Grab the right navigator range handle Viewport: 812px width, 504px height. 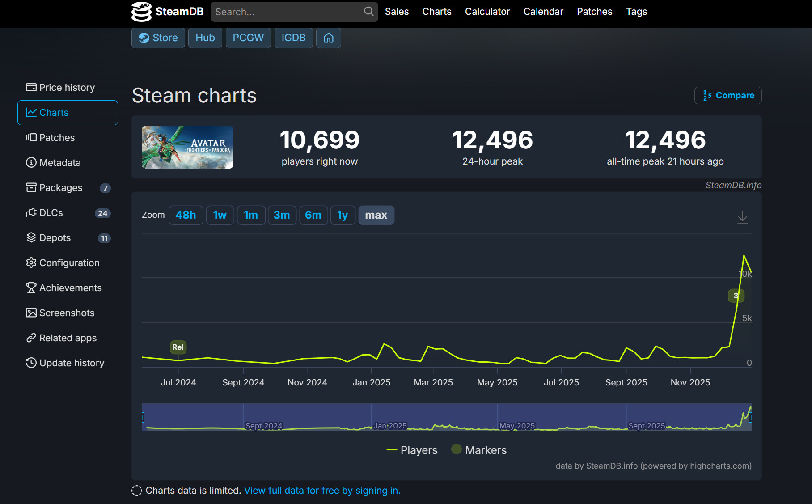pos(751,418)
